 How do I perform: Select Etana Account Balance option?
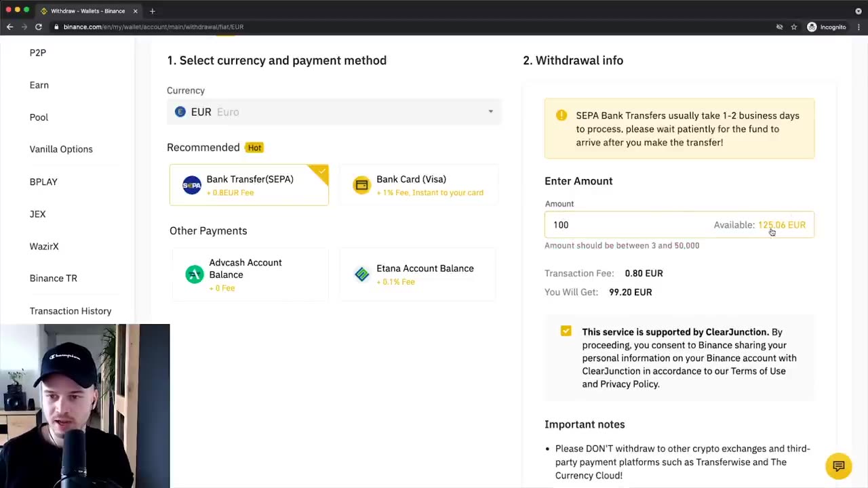[x=418, y=274]
